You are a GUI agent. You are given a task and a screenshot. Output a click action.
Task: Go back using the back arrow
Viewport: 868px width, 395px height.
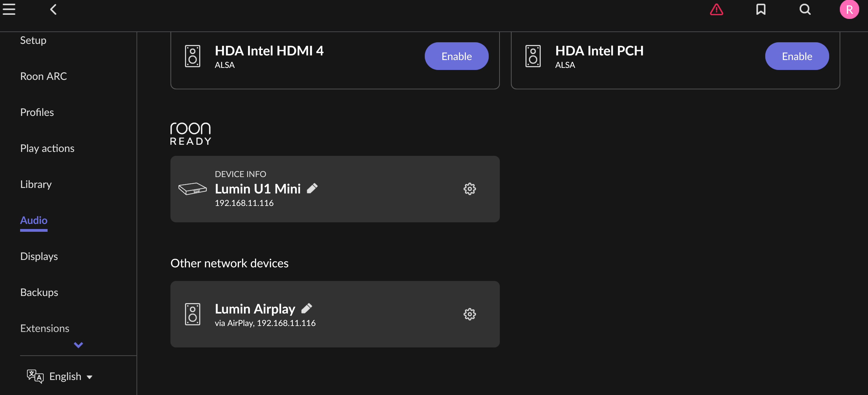(53, 9)
